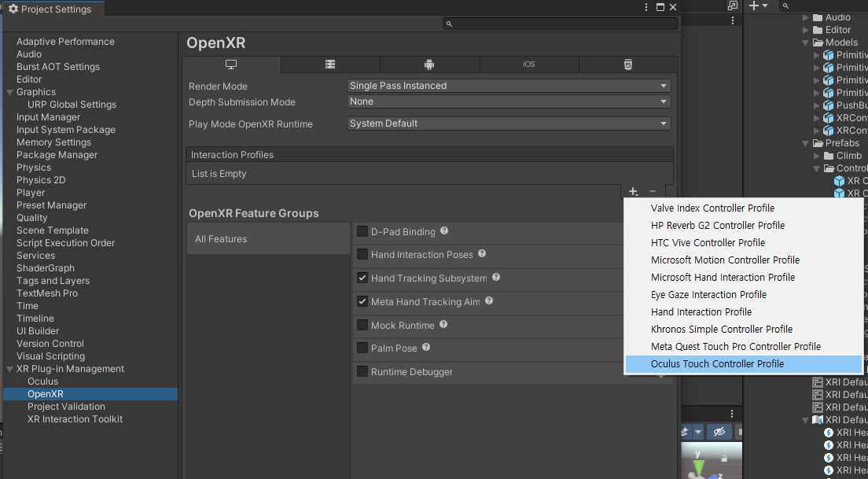Select the Android platform tab
The width and height of the screenshot is (868, 479).
tap(429, 64)
